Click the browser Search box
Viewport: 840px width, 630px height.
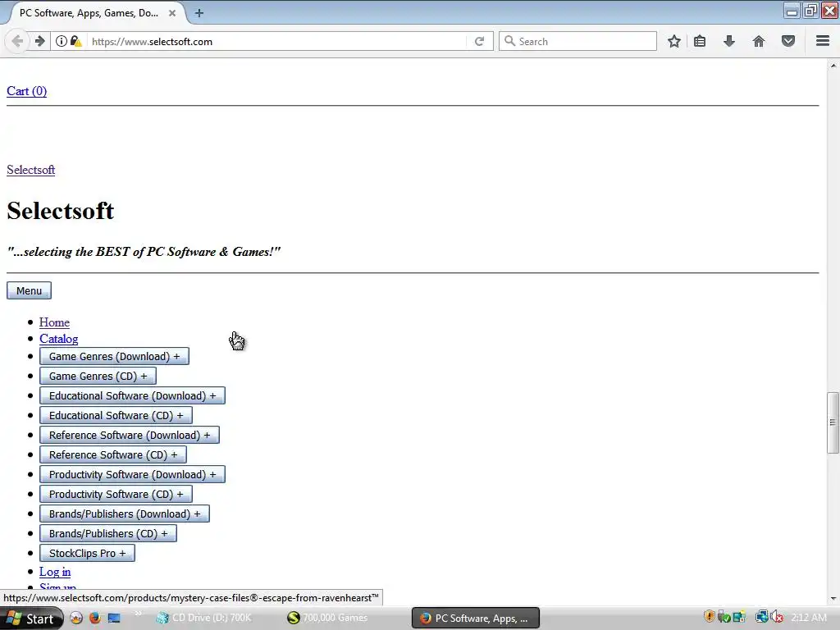pyautogui.click(x=577, y=41)
